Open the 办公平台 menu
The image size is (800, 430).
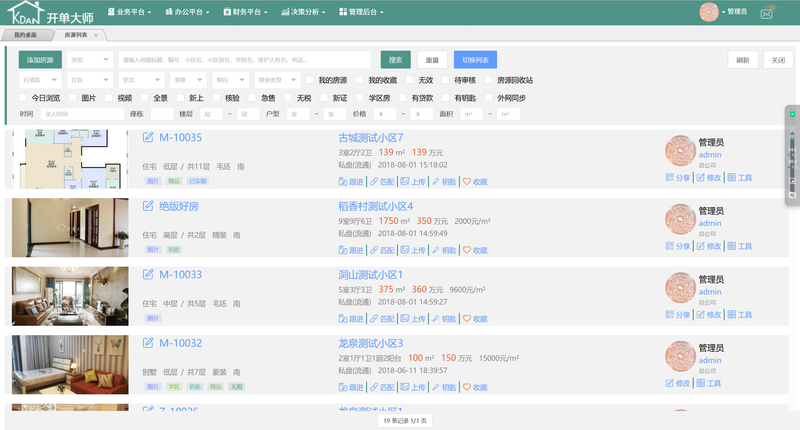point(187,12)
